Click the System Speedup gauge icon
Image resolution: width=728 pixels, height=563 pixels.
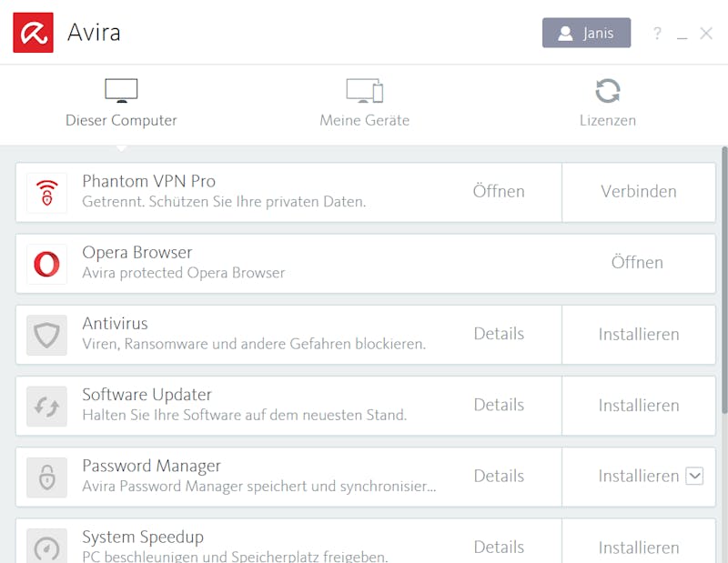click(x=47, y=547)
